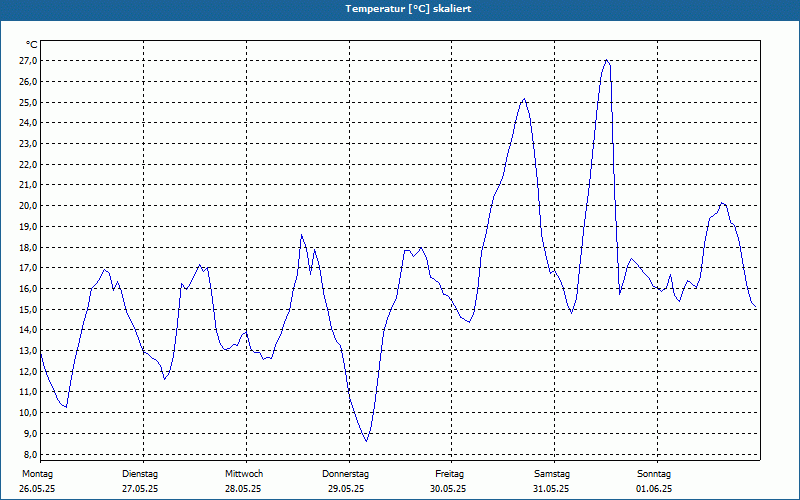Viewport: 800px width, 500px height.
Task: Click the date 27.05.25
Action: click(140, 489)
